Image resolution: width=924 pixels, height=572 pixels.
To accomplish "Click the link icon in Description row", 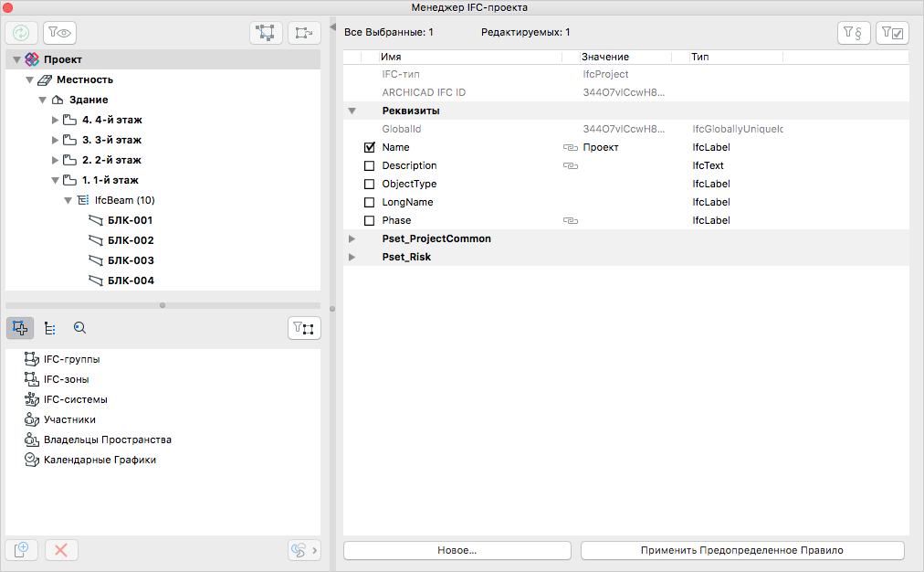I will pos(571,165).
